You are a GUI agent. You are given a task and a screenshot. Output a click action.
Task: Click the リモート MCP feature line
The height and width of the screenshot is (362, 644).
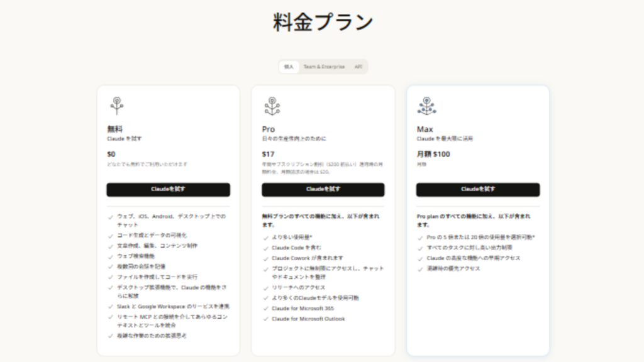[x=172, y=321]
